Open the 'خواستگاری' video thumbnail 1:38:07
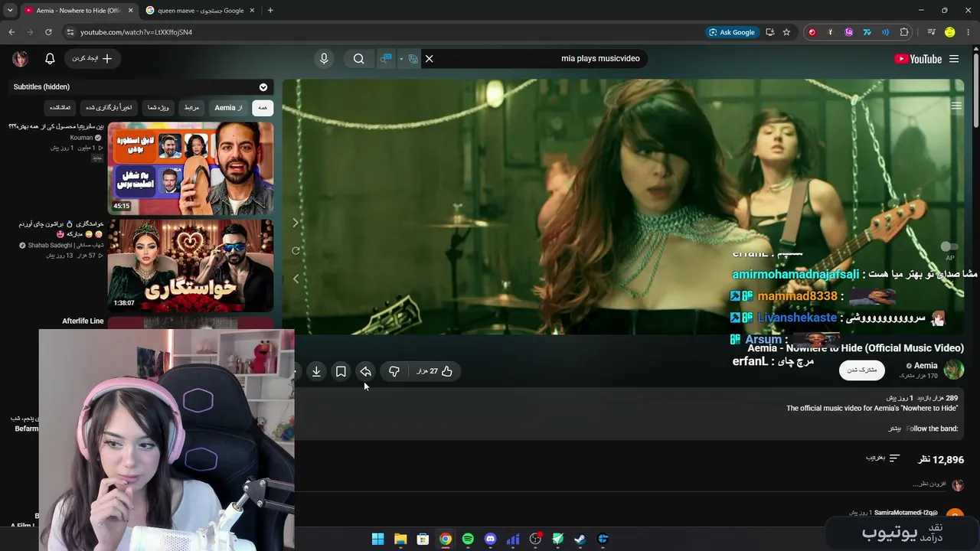 point(191,266)
